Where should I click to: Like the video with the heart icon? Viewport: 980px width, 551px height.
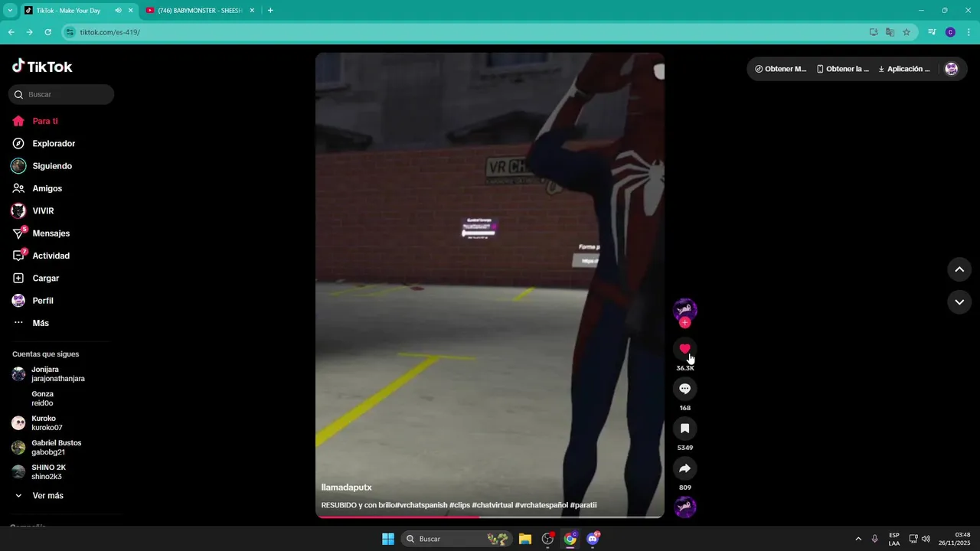[684, 349]
